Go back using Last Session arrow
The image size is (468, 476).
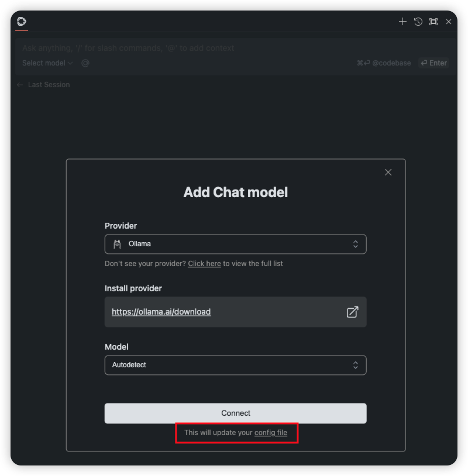[20, 85]
